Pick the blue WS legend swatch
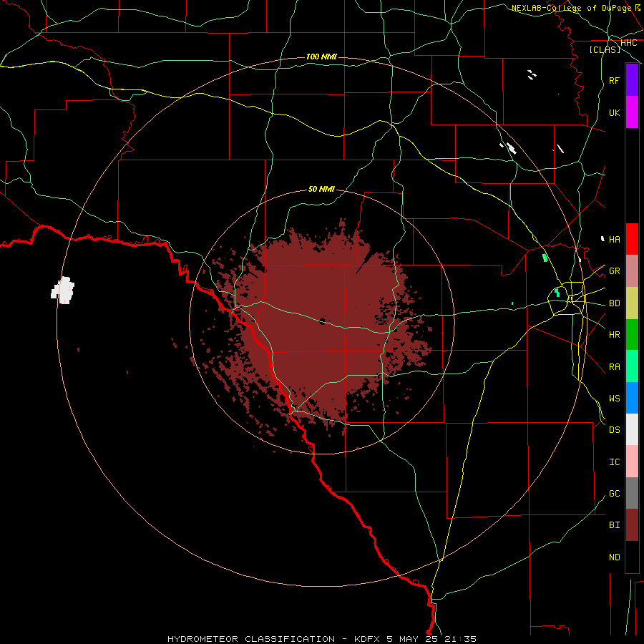 coord(632,398)
